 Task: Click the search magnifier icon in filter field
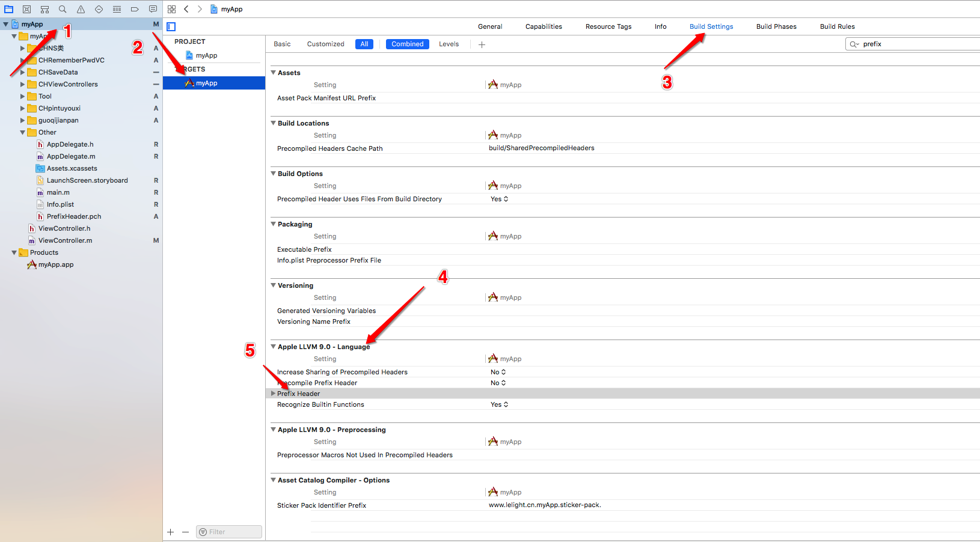(854, 44)
